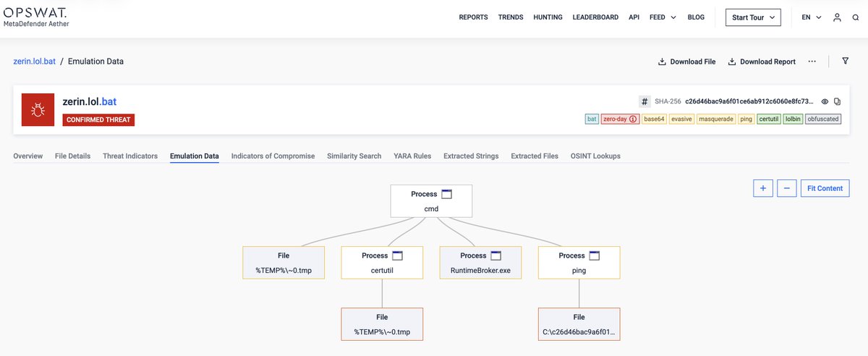
Task: Click the ping tag
Action: click(x=746, y=119)
